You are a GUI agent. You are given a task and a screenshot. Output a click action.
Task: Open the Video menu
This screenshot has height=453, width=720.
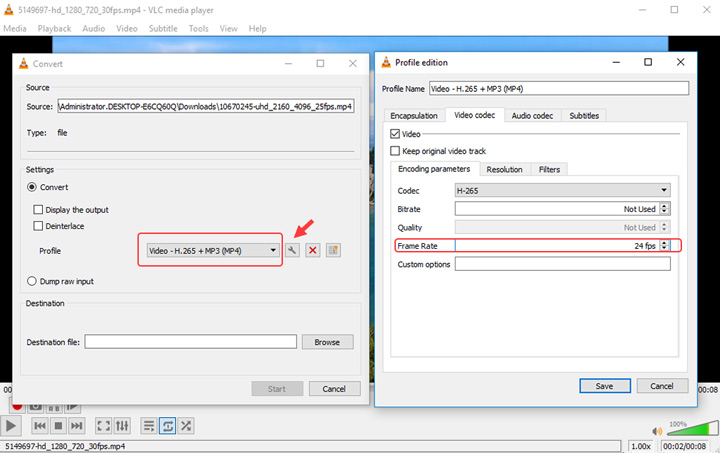pyautogui.click(x=127, y=28)
